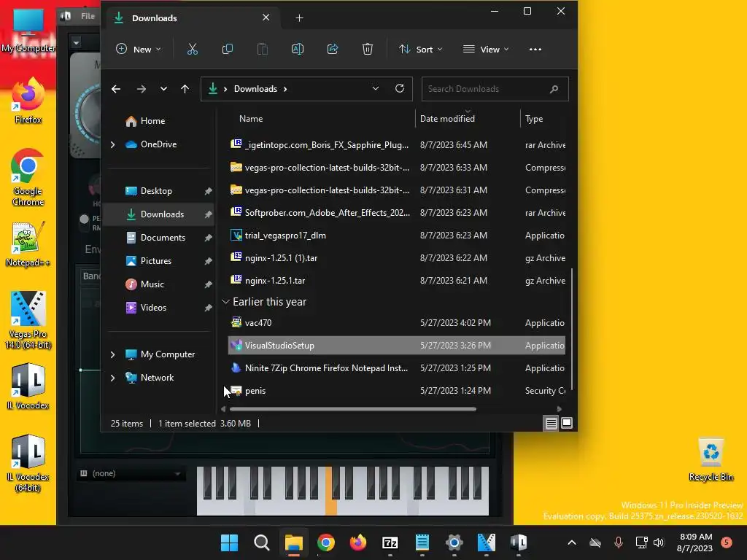Screen dimensions: 747x560
Task: Open IL Vocodex desktop shortcut
Action: pyautogui.click(x=28, y=386)
